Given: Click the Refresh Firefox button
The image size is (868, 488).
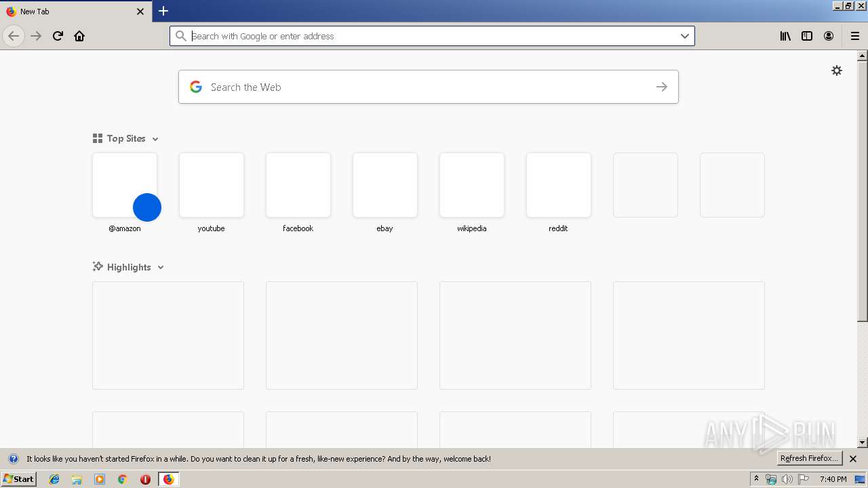Looking at the screenshot, I should tap(809, 458).
